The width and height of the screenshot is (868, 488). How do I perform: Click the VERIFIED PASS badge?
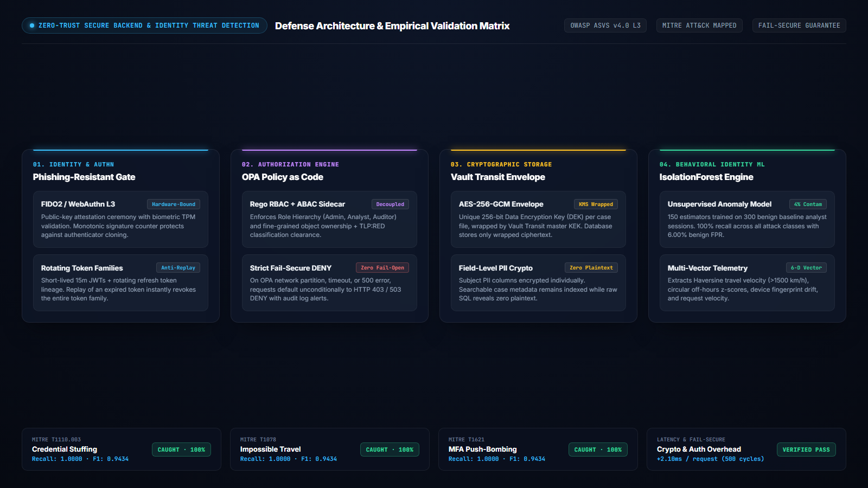point(806,450)
